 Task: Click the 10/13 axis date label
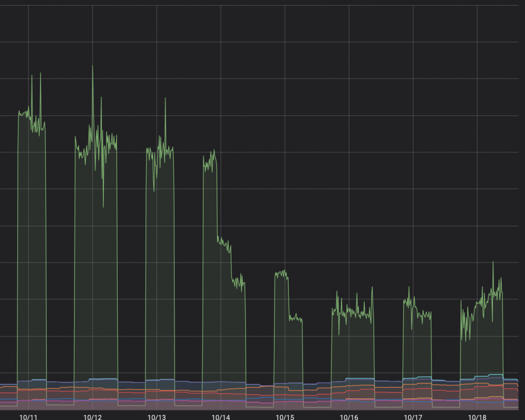[156, 417]
